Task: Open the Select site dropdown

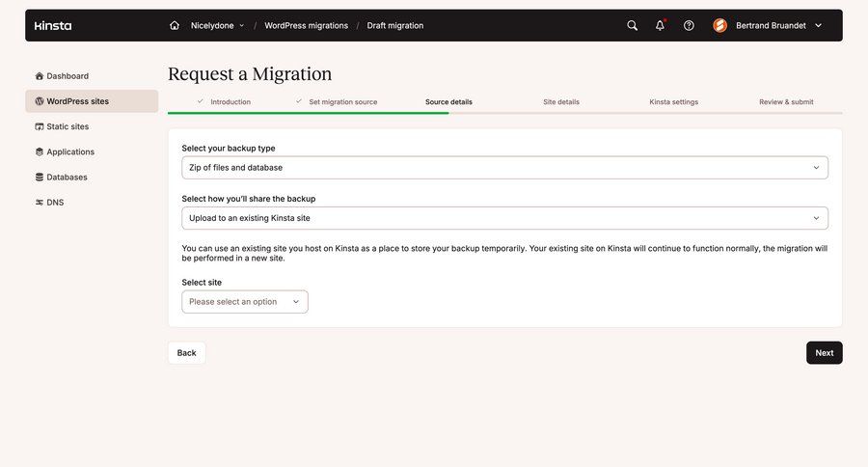Action: pos(245,302)
